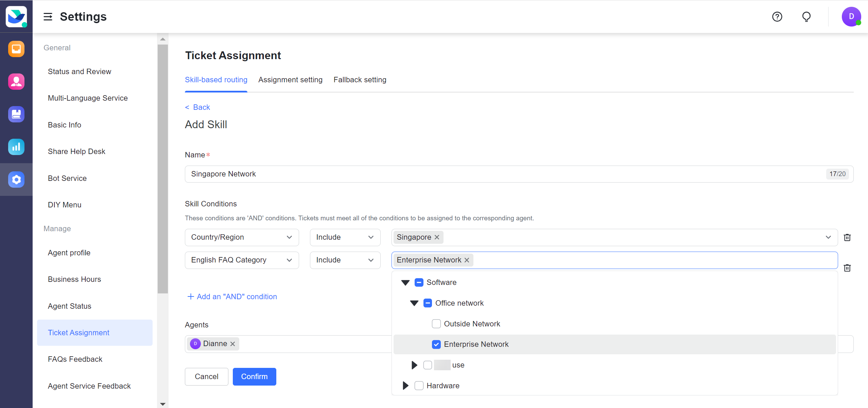868x408 pixels.
Task: Click the lightbulb ideas icon
Action: pos(806,16)
